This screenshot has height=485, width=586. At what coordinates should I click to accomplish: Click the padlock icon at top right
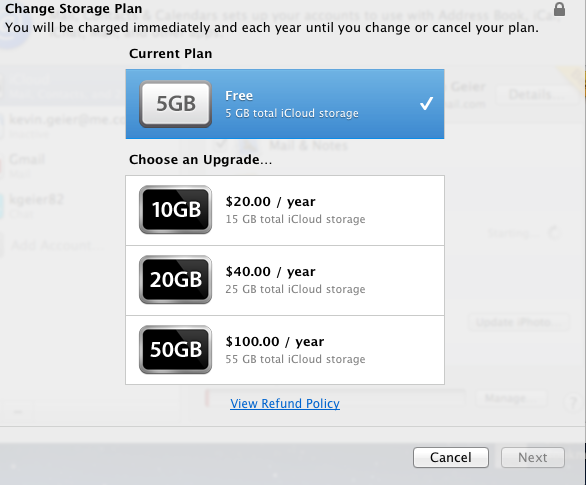tap(559, 9)
